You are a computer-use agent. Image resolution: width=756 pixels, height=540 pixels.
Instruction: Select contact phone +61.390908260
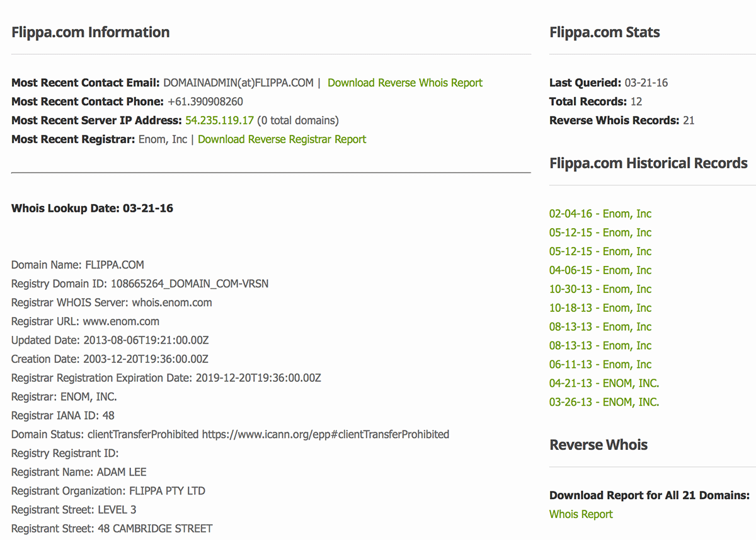205,101
